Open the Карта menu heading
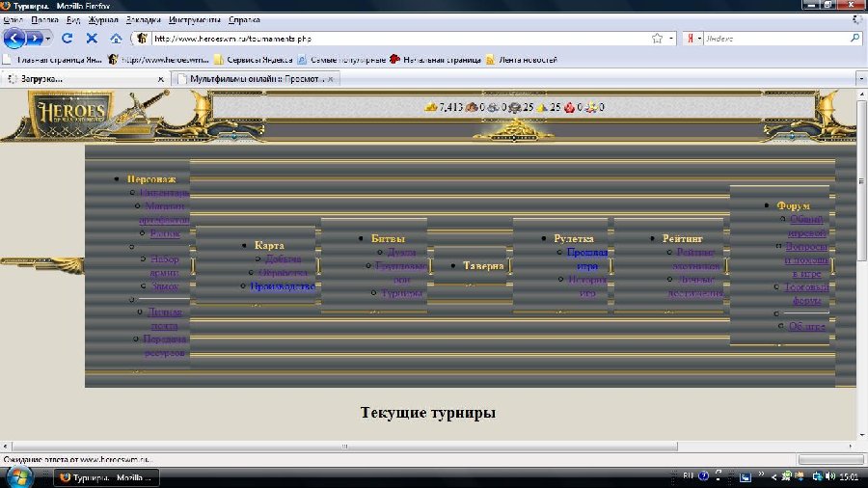 (x=269, y=245)
